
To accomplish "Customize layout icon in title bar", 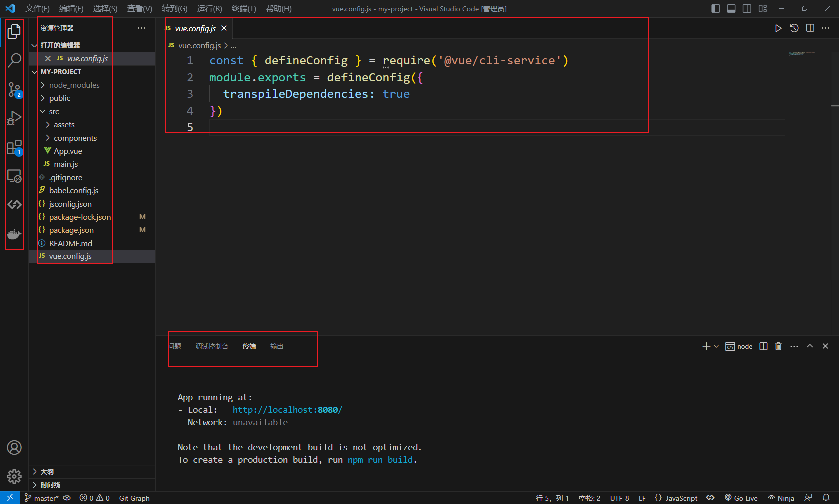I will pyautogui.click(x=763, y=8).
